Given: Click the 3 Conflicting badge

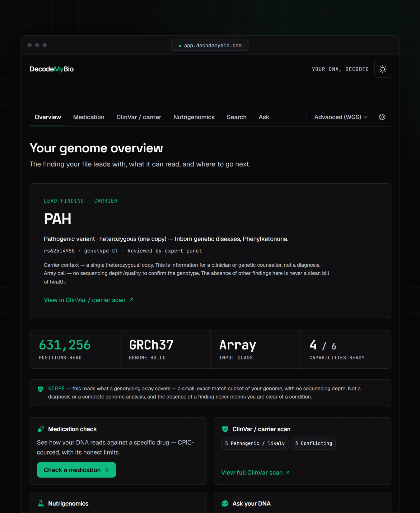Looking at the screenshot, I should [314, 443].
